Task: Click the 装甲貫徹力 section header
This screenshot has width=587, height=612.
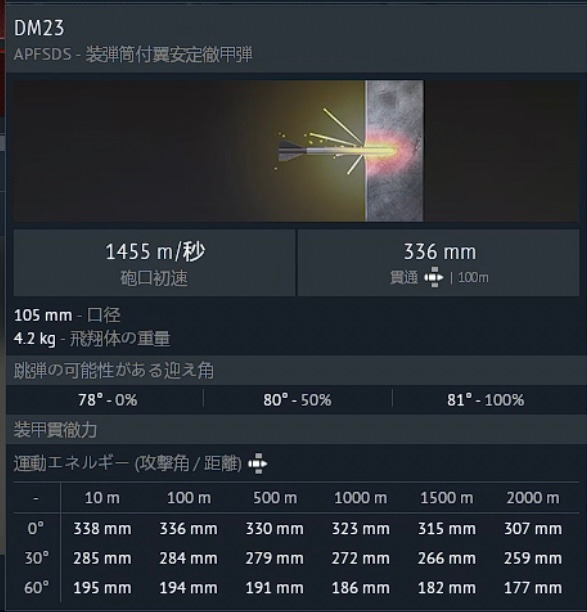Action: pyautogui.click(x=55, y=430)
